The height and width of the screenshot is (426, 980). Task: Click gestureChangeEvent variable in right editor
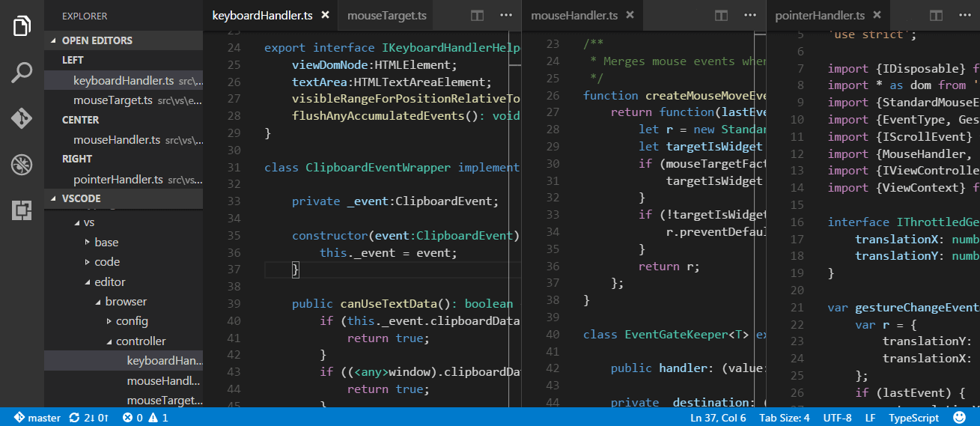tap(918, 308)
